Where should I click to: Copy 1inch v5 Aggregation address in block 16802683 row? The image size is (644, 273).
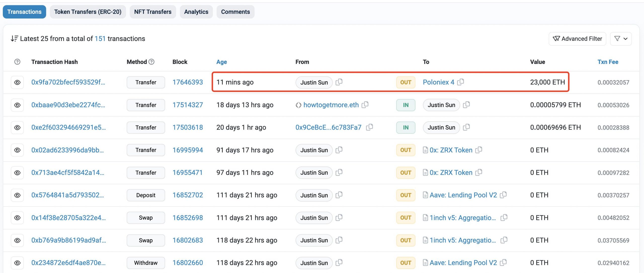point(504,240)
